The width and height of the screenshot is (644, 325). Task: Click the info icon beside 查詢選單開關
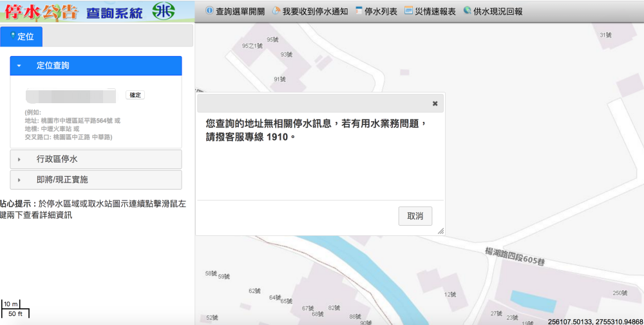[209, 11]
